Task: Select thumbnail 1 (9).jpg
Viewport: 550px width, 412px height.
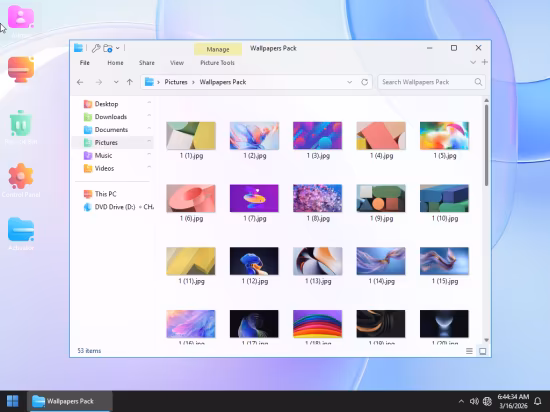Action: [x=381, y=198]
